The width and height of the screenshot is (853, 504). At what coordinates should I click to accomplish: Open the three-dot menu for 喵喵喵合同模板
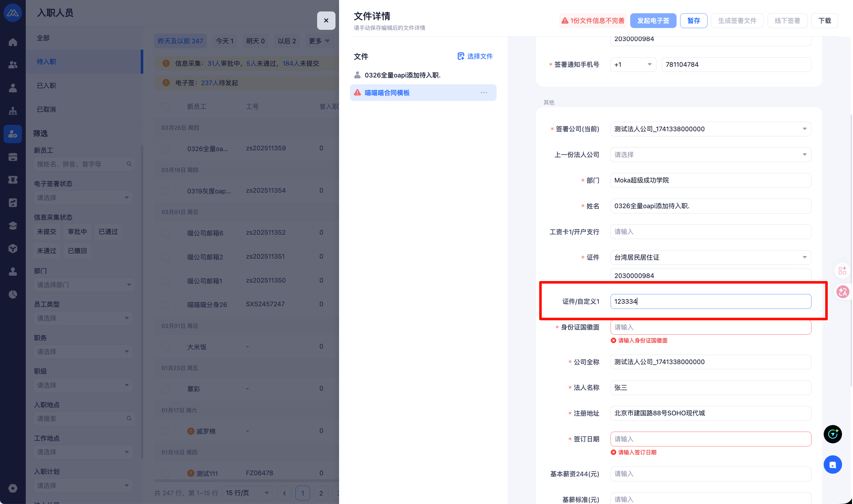point(483,93)
